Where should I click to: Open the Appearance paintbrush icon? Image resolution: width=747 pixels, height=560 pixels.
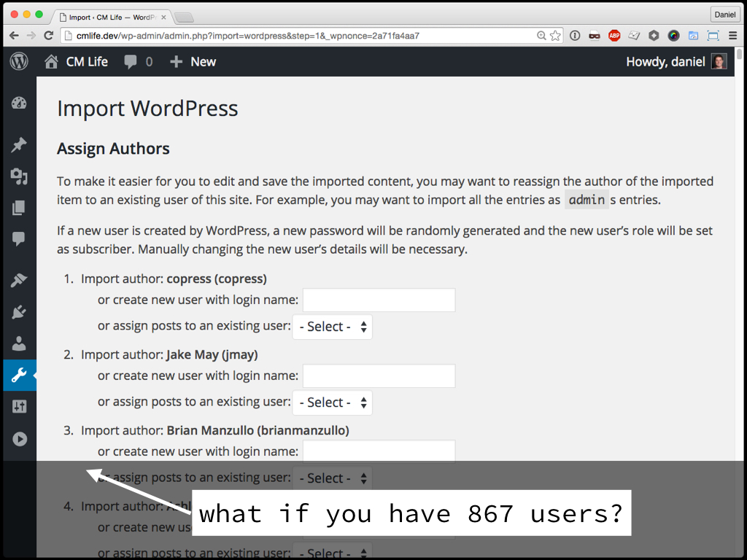click(19, 280)
